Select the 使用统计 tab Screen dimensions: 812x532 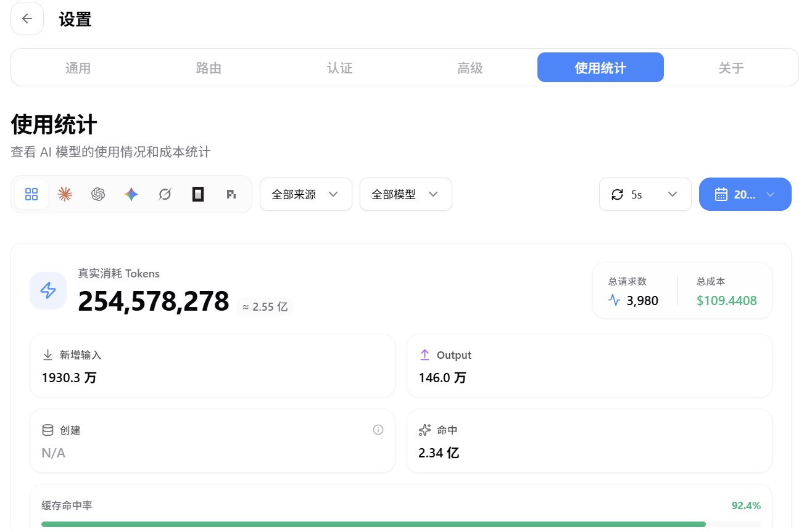[600, 68]
